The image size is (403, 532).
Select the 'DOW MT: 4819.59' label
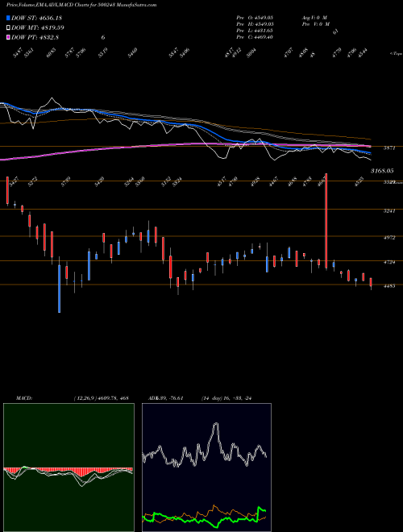38,28
